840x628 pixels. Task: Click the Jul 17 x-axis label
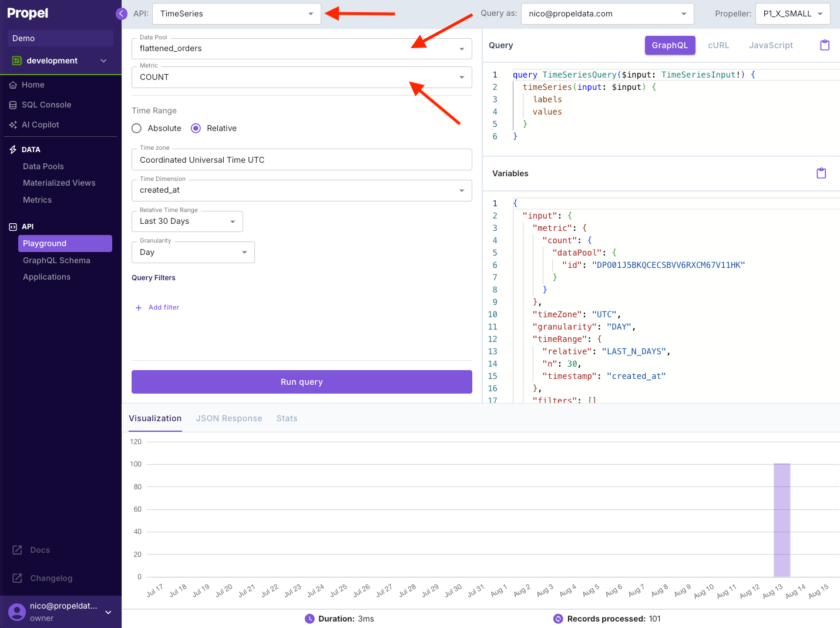click(154, 591)
